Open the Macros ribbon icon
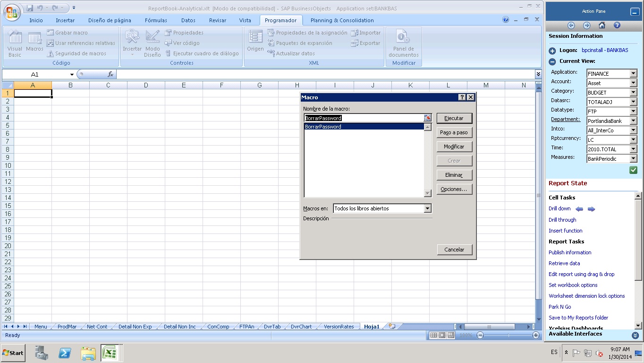 [x=34, y=42]
